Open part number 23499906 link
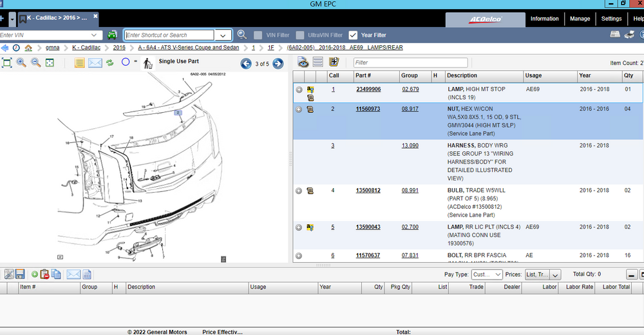Viewport: 644px width, 335px height. click(368, 90)
